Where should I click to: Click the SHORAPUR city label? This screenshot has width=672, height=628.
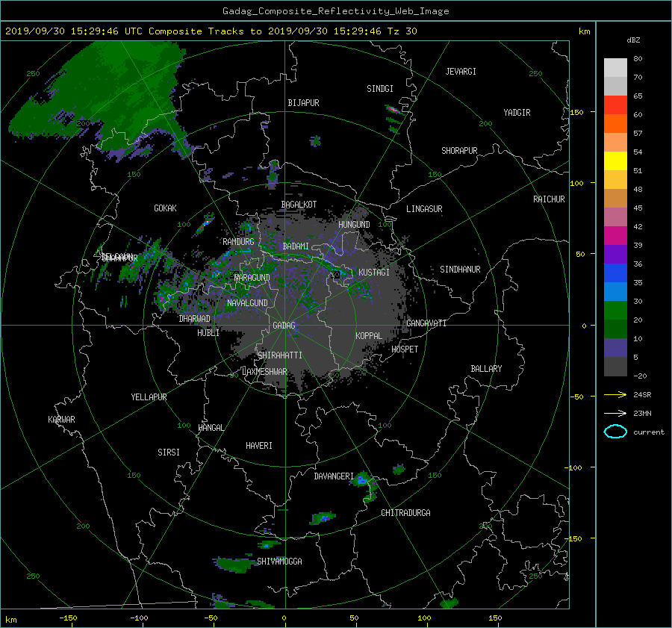(x=459, y=151)
